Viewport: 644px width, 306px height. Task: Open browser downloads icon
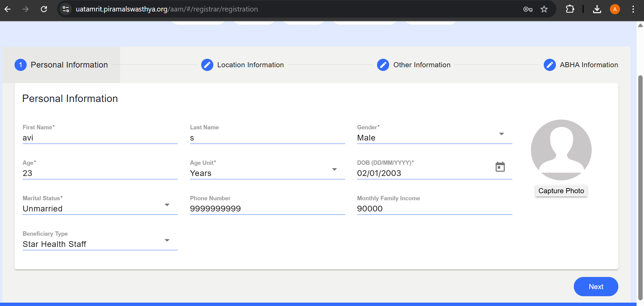click(x=597, y=9)
